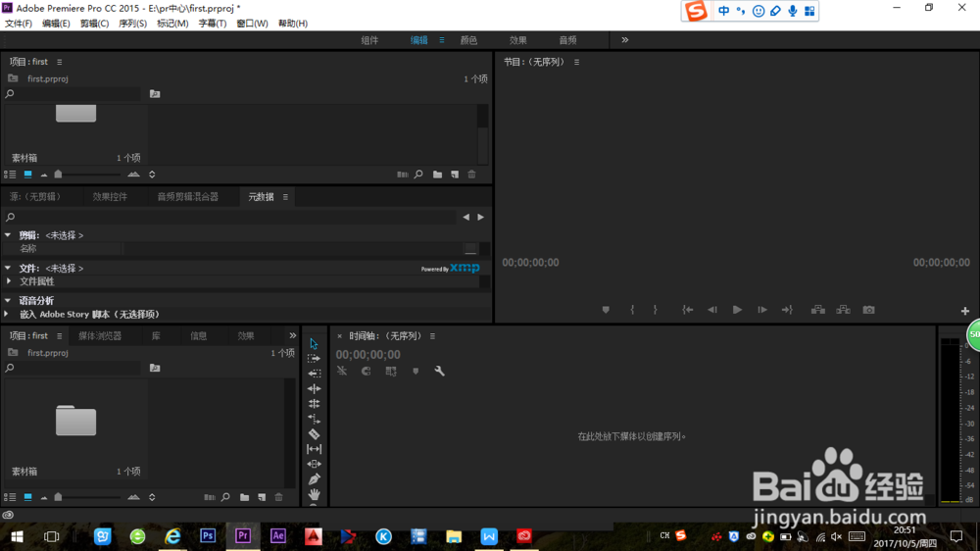
Task: Select the Rolling Edit tool
Action: pos(314,403)
